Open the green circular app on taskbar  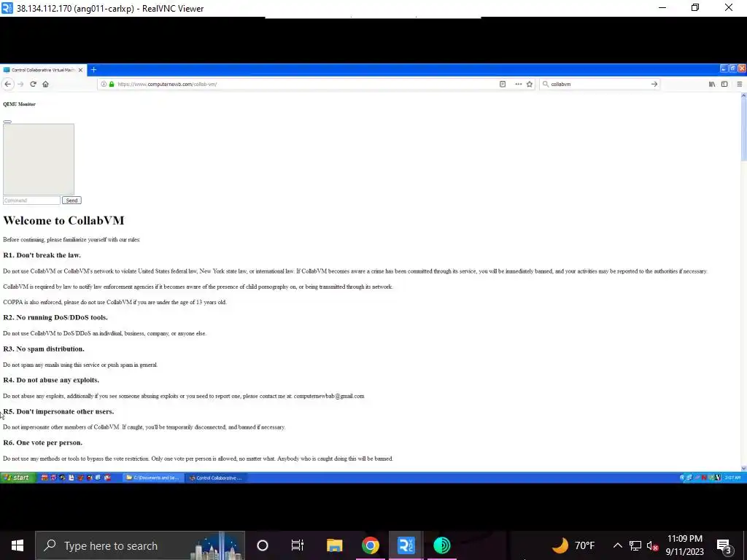pyautogui.click(x=441, y=545)
